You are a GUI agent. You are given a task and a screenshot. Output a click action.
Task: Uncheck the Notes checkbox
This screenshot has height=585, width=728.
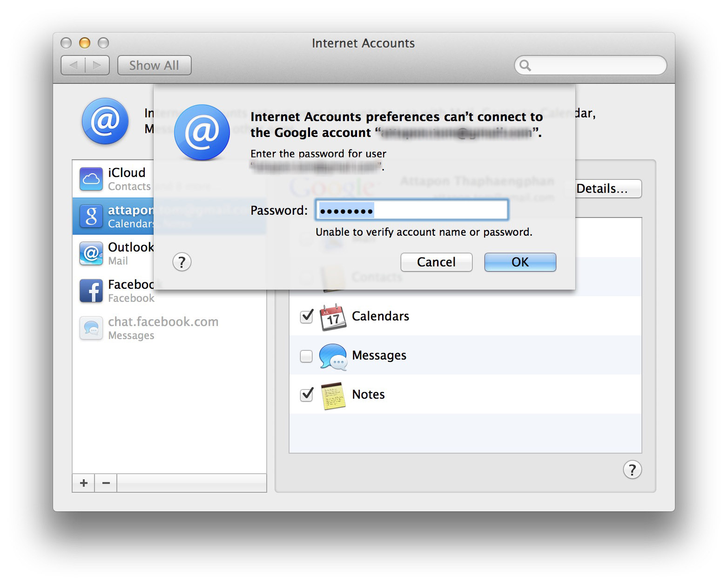coord(306,395)
